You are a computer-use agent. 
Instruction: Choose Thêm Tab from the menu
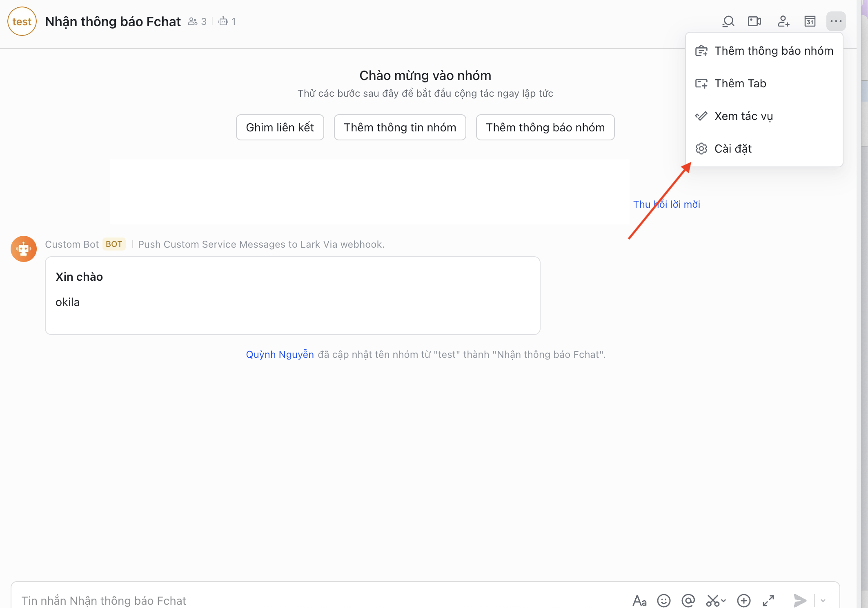pyautogui.click(x=740, y=83)
